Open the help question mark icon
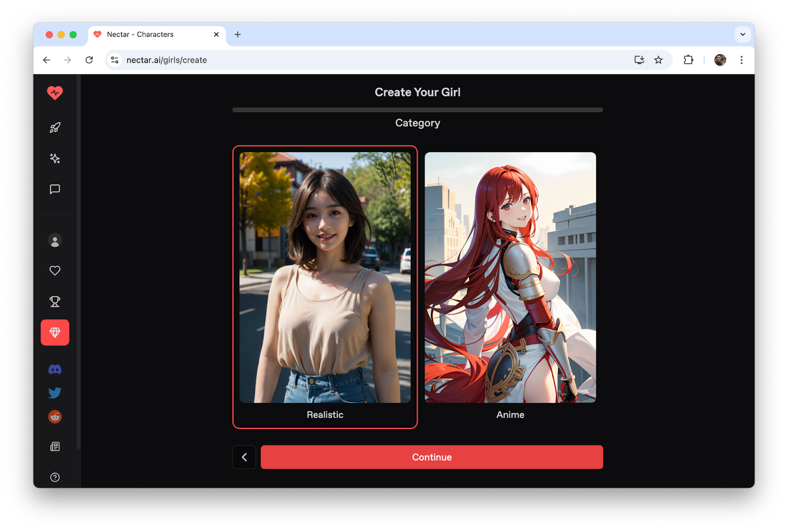The height and width of the screenshot is (532, 788). pyautogui.click(x=55, y=477)
